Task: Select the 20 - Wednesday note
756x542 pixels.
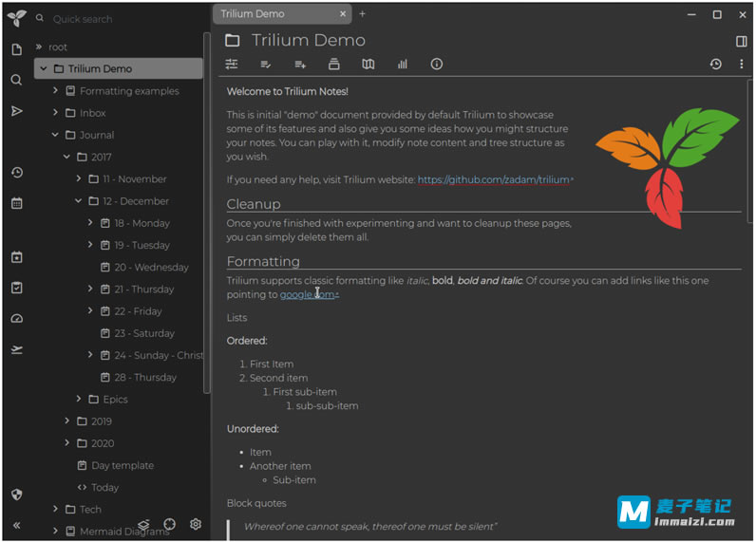Action: 151,267
